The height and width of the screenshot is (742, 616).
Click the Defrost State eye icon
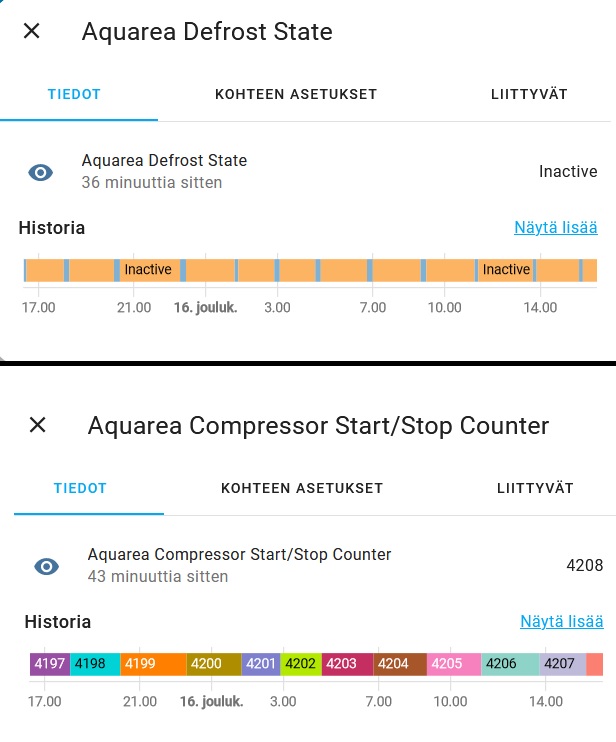pos(40,172)
